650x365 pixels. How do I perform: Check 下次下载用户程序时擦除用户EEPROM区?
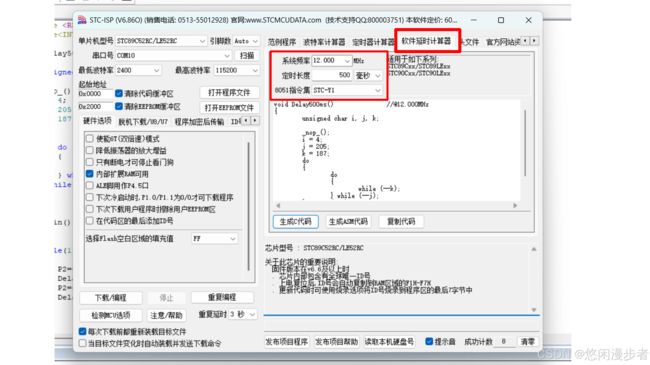[90, 209]
